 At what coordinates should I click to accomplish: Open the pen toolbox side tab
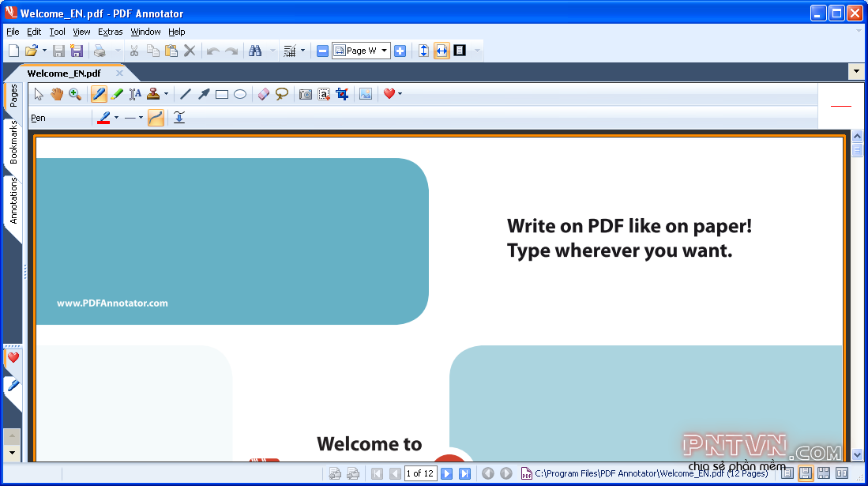(x=13, y=385)
